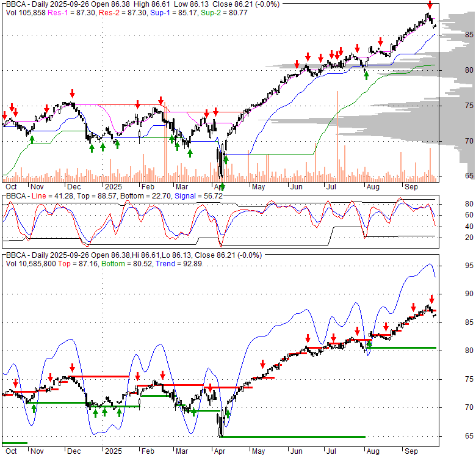Click the 75 price label on top chart axis
This screenshot has height=455, width=476.
tap(469, 106)
